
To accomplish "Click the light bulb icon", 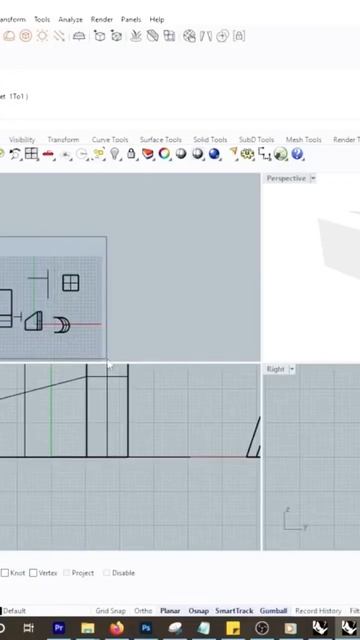I will click(x=115, y=154).
